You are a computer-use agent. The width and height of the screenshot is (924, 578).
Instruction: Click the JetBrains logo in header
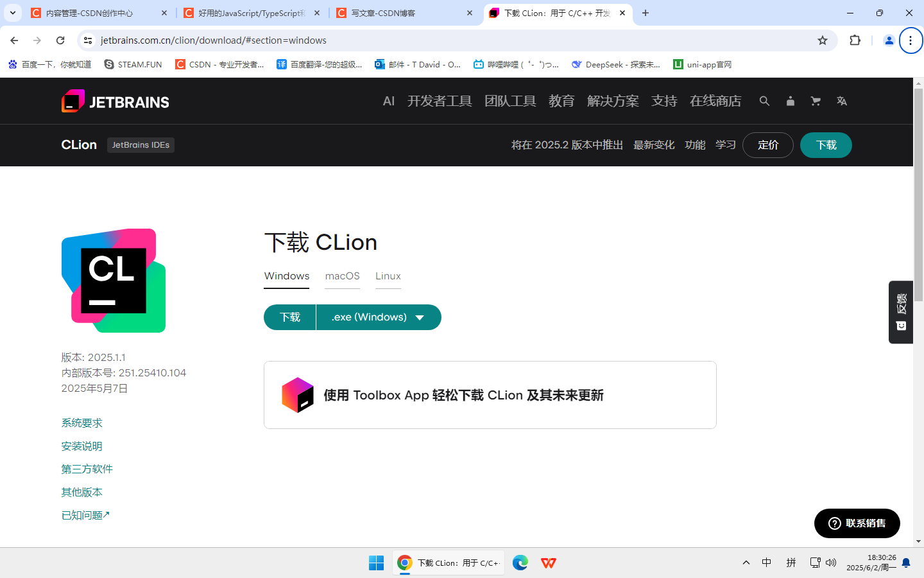116,101
